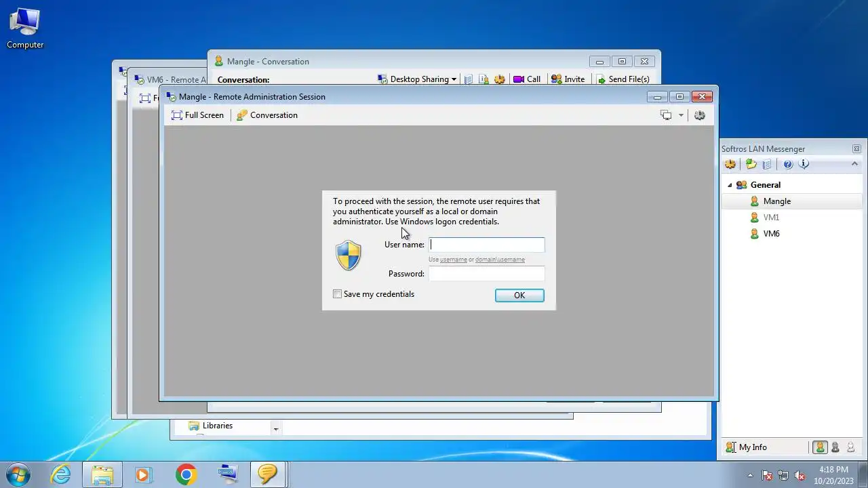Click OK in the credentials dialog
This screenshot has width=868, height=488.
(519, 296)
